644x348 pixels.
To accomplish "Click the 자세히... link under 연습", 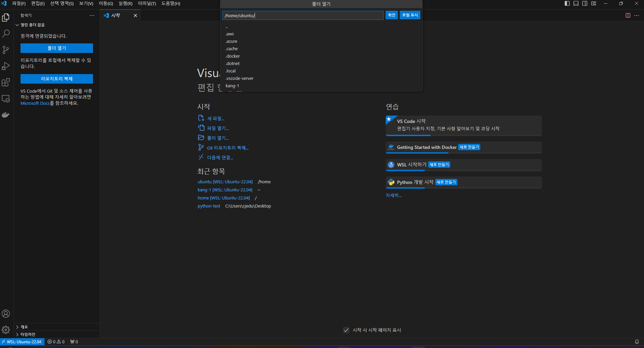I will click(394, 195).
